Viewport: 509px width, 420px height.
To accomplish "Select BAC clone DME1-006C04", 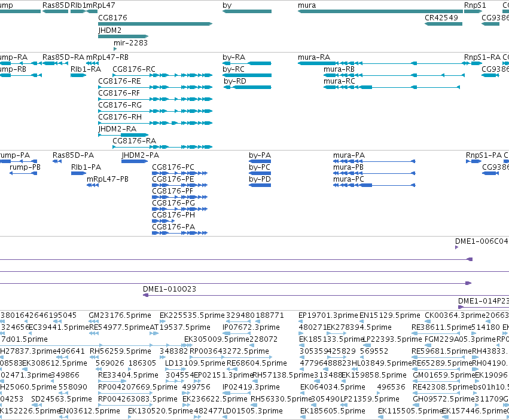I will pos(457,247).
